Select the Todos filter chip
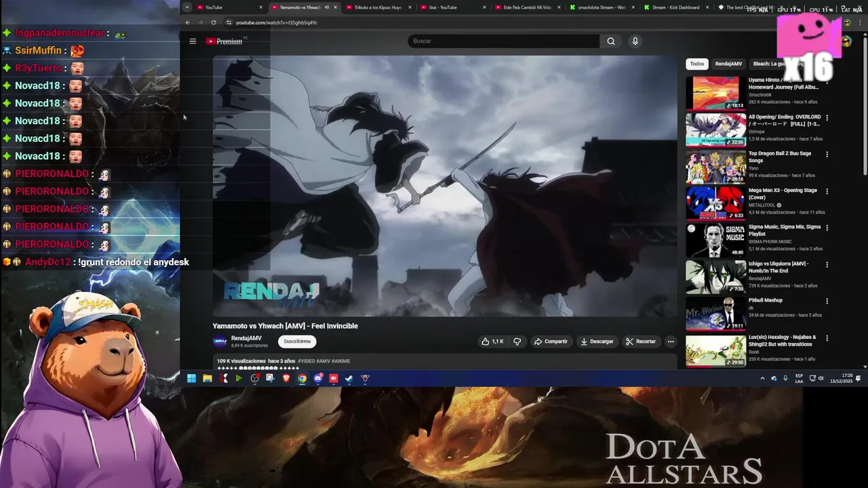This screenshot has height=488, width=868. [x=697, y=64]
